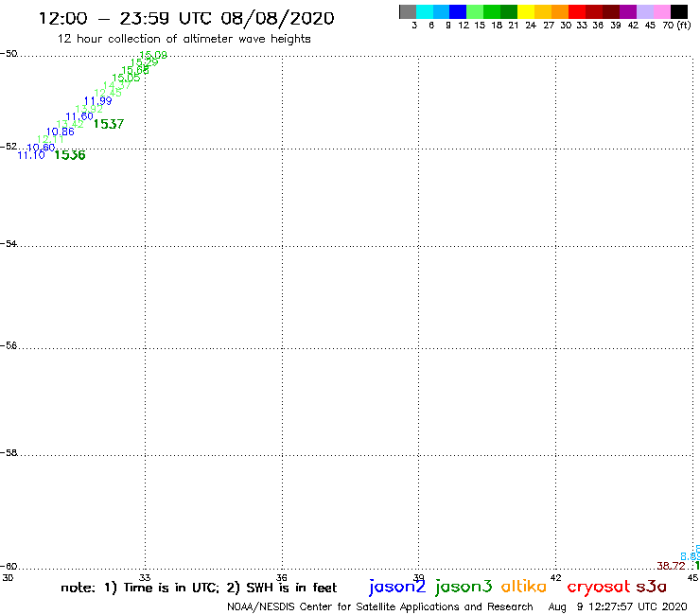Click the latitude label -54

click(x=9, y=244)
